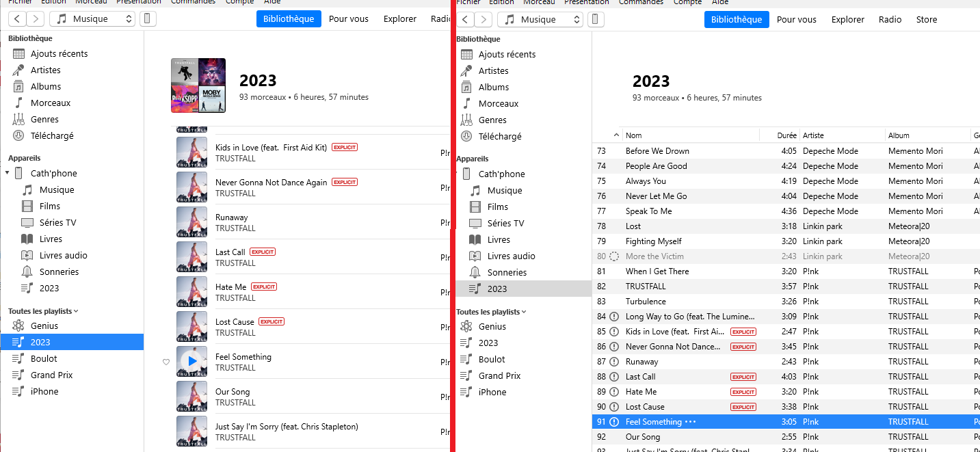Select Bibliothèque tab in right window
980x452 pixels.
(x=737, y=20)
